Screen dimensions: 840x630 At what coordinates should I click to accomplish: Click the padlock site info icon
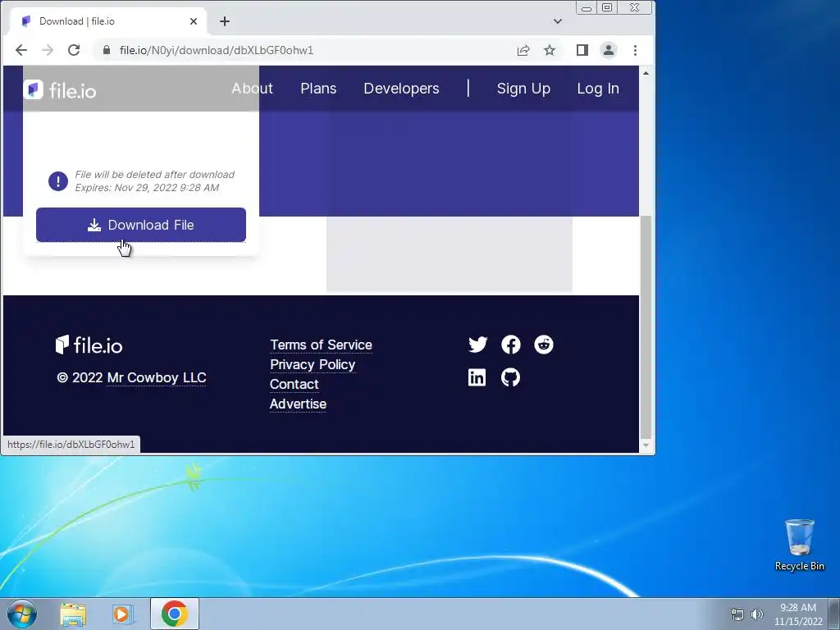106,50
